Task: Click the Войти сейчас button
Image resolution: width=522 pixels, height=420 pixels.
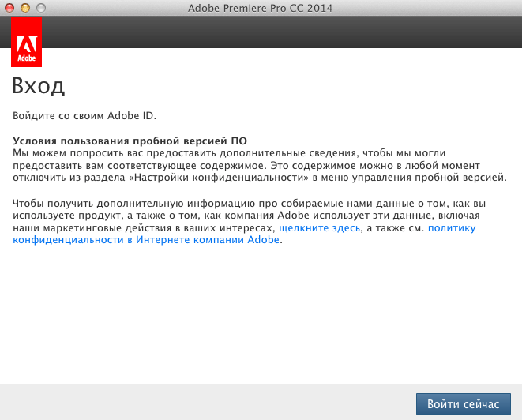Action: (x=463, y=404)
